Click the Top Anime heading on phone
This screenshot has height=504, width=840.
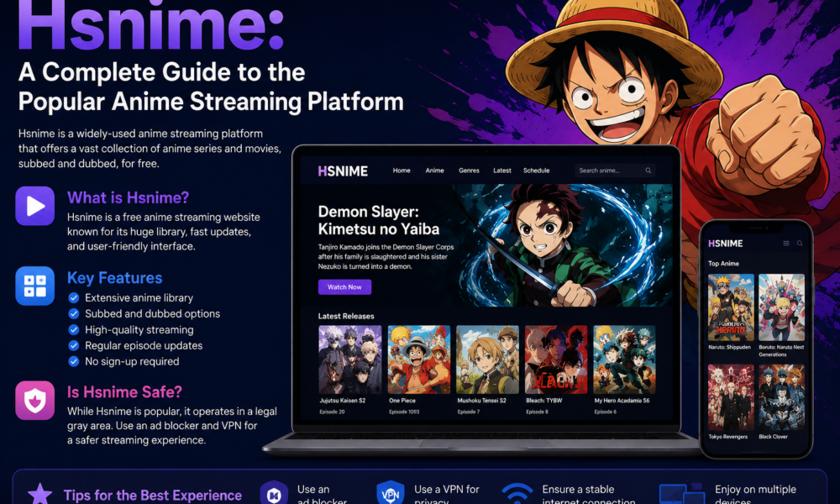coord(723,264)
